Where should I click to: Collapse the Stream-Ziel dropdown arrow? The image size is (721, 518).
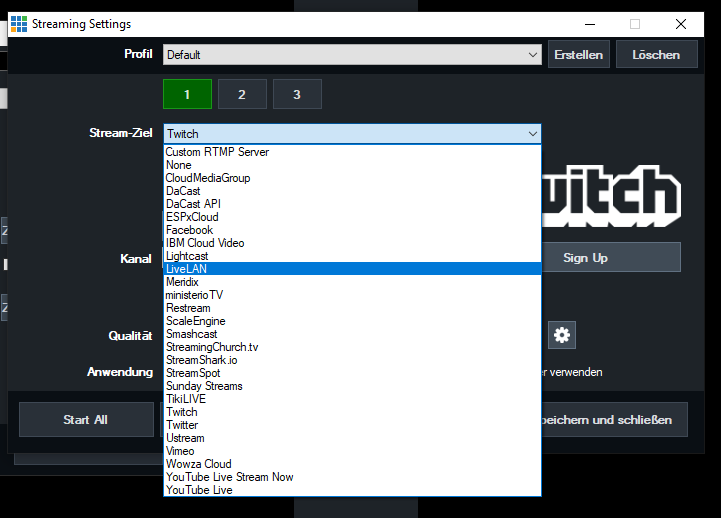click(532, 134)
